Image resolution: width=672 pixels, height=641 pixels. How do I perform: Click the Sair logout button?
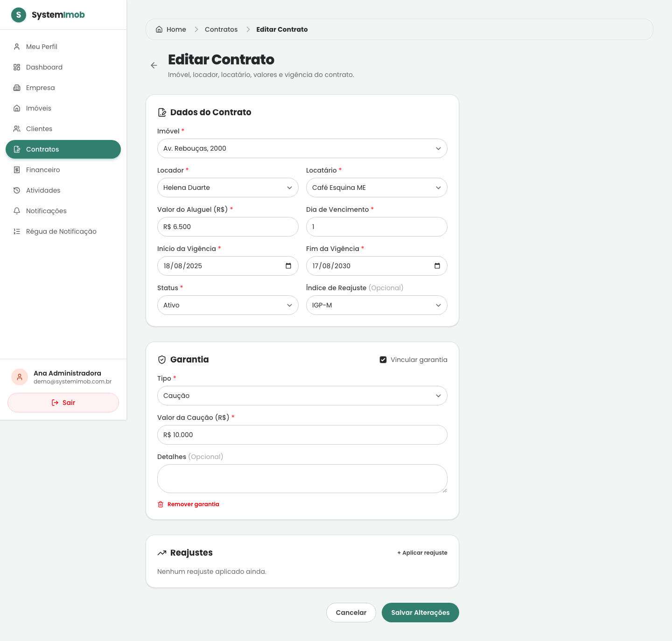(63, 403)
